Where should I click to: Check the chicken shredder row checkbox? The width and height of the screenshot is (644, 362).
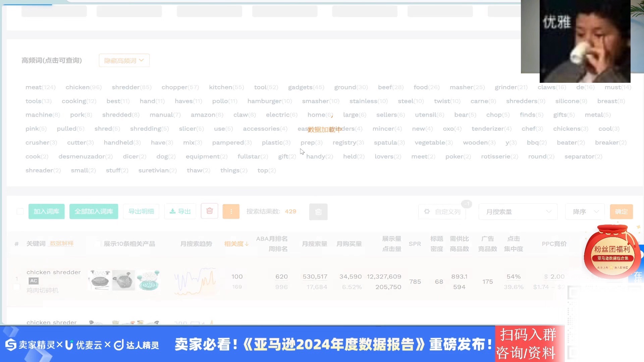[16, 287]
